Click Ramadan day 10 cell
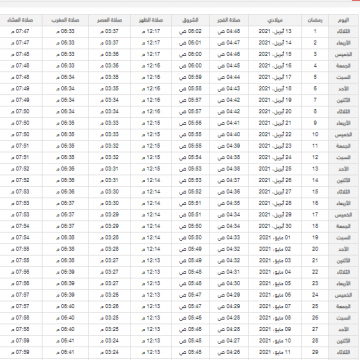 (315, 135)
